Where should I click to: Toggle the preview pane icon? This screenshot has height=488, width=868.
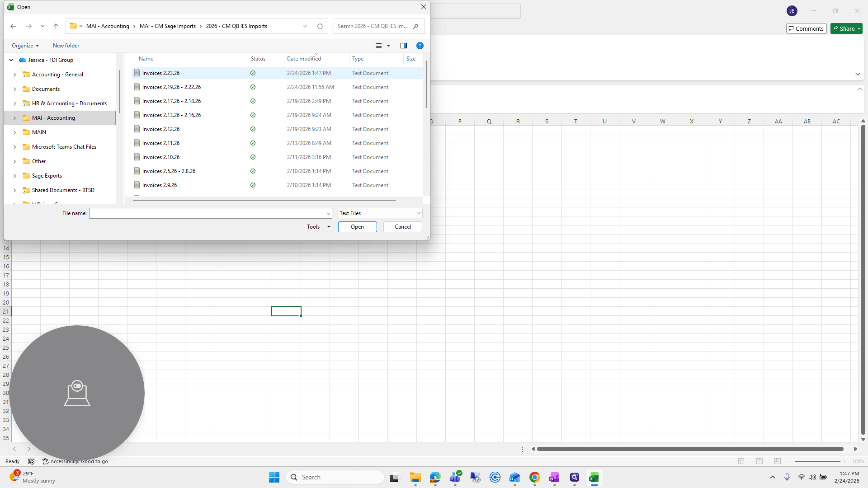[404, 46]
